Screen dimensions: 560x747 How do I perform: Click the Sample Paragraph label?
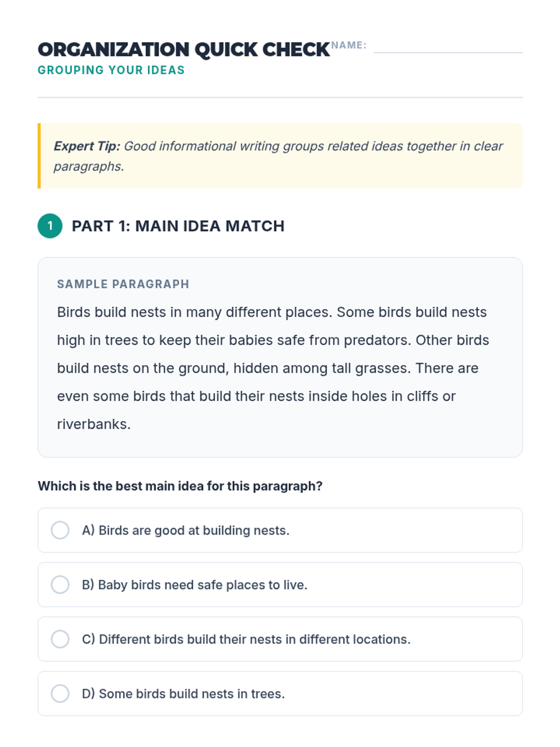click(123, 284)
